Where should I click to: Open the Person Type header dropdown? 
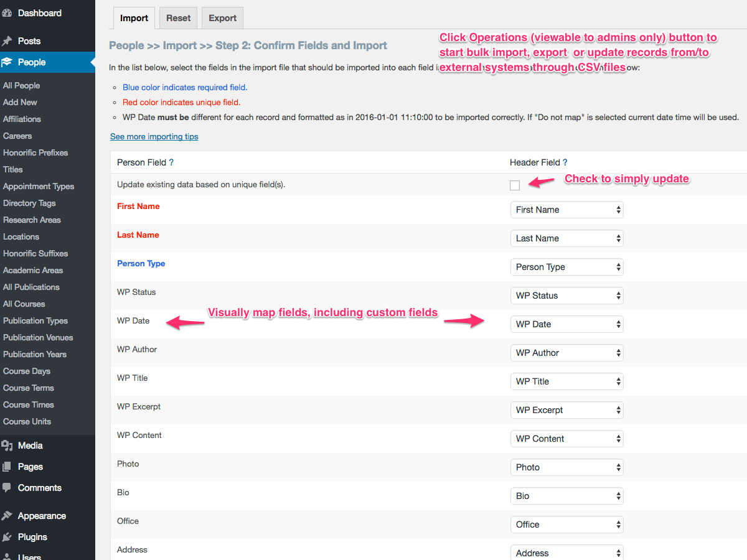(566, 267)
